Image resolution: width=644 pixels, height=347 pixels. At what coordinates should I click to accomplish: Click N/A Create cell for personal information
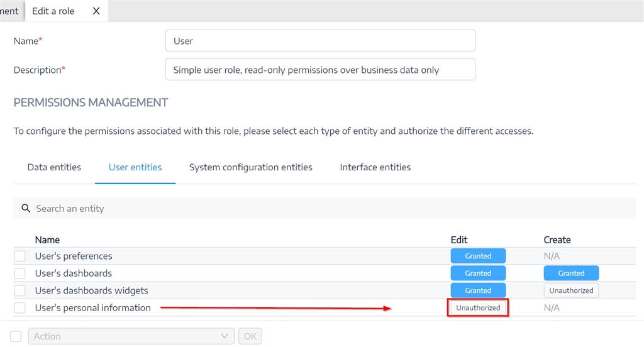[x=552, y=308]
